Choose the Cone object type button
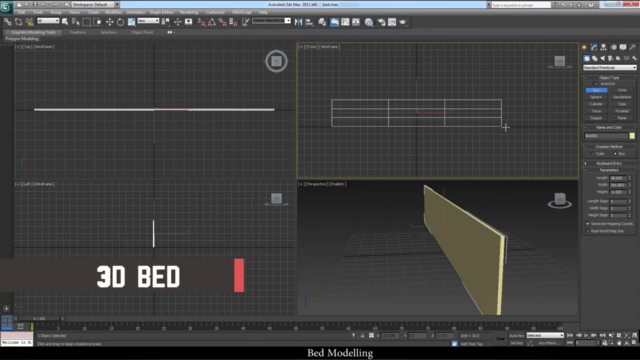This screenshot has height=360, width=640. click(x=622, y=90)
